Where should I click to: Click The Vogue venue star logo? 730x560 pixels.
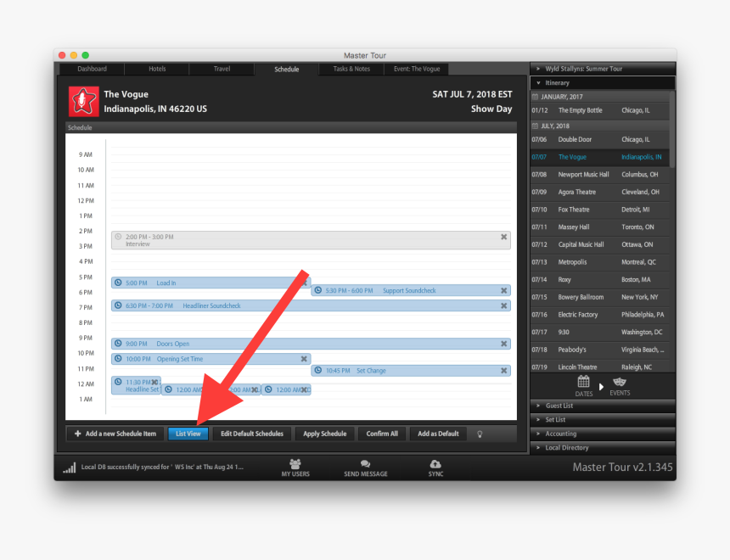pos(83,101)
